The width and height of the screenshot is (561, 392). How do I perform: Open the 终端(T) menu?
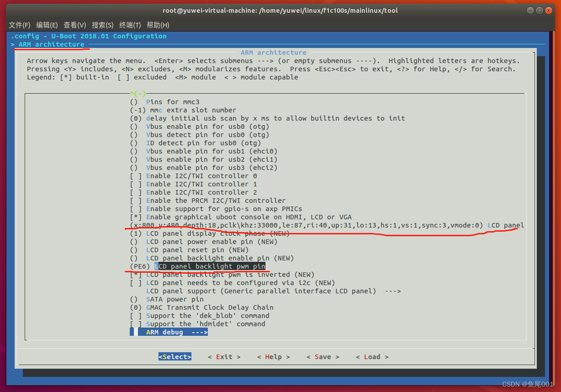point(130,25)
